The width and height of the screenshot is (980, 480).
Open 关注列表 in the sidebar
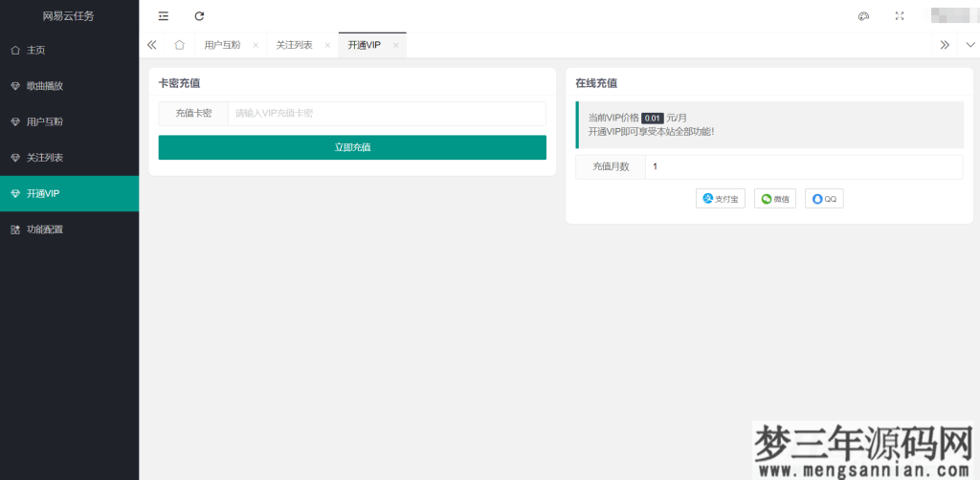click(x=69, y=158)
